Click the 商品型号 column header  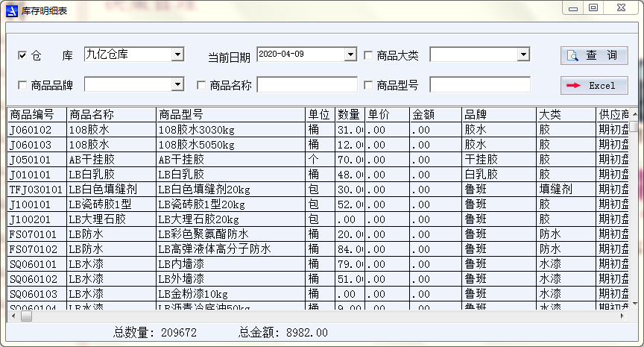pyautogui.click(x=231, y=114)
